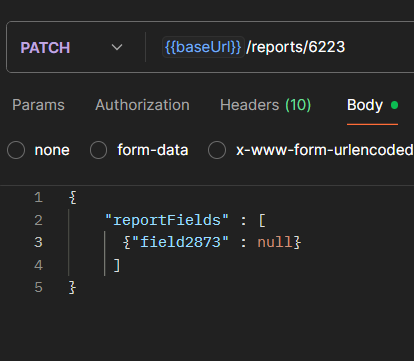The image size is (414, 361).
Task: Open the Headers (10) tab
Action: [265, 105]
